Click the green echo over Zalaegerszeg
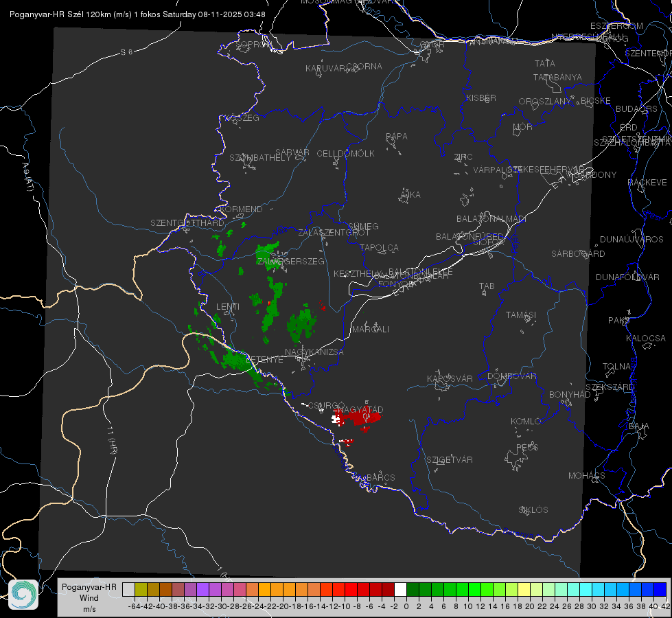672x618 pixels. (268, 255)
